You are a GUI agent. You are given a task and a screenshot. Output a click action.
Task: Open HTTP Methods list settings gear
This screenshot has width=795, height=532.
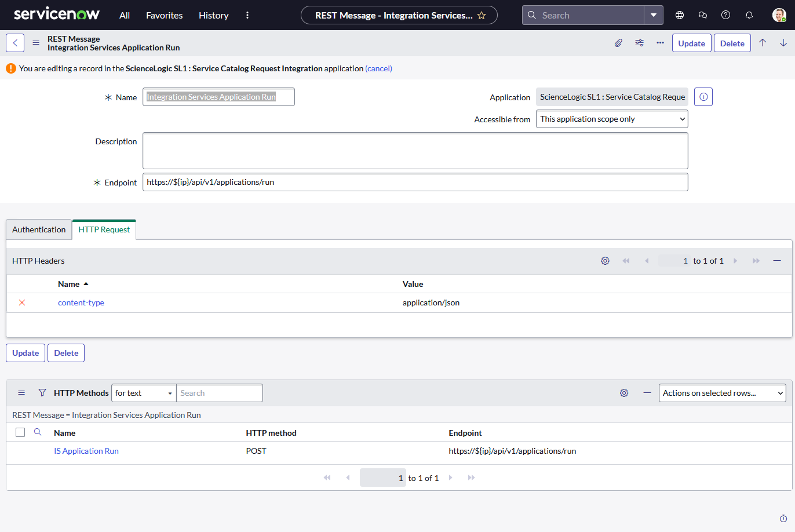624,393
